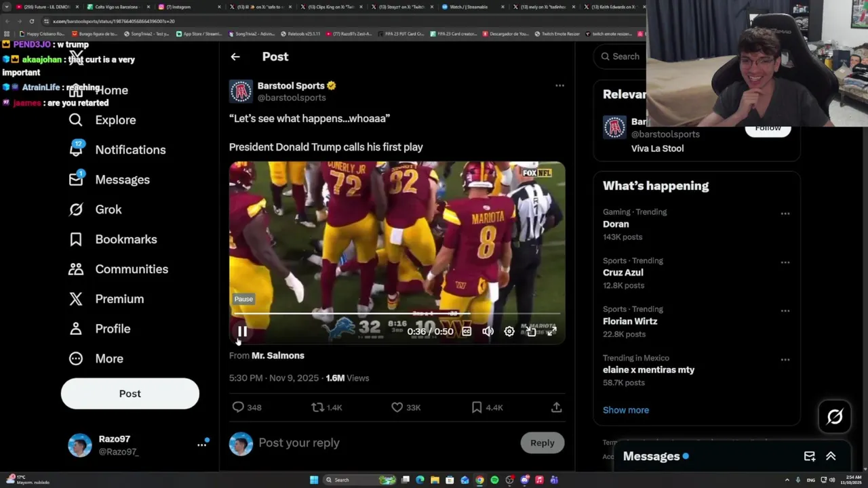Open the Razo97 account switcher menu
The height and width of the screenshot is (488, 868).
pos(201,445)
